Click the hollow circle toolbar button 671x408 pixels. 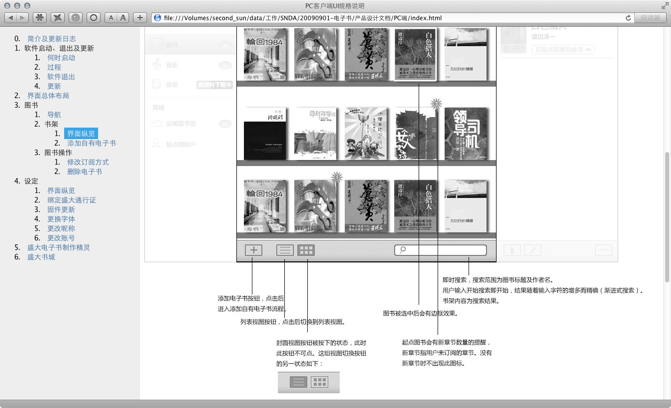click(x=94, y=18)
